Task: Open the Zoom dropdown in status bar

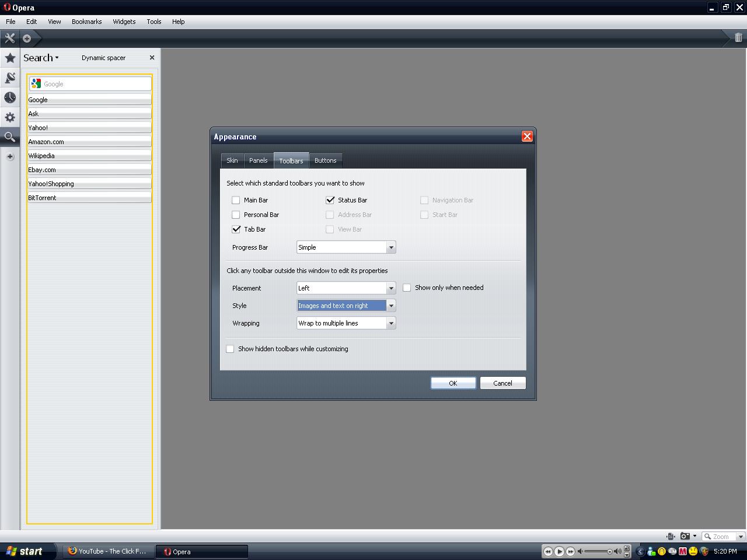Action: point(741,537)
